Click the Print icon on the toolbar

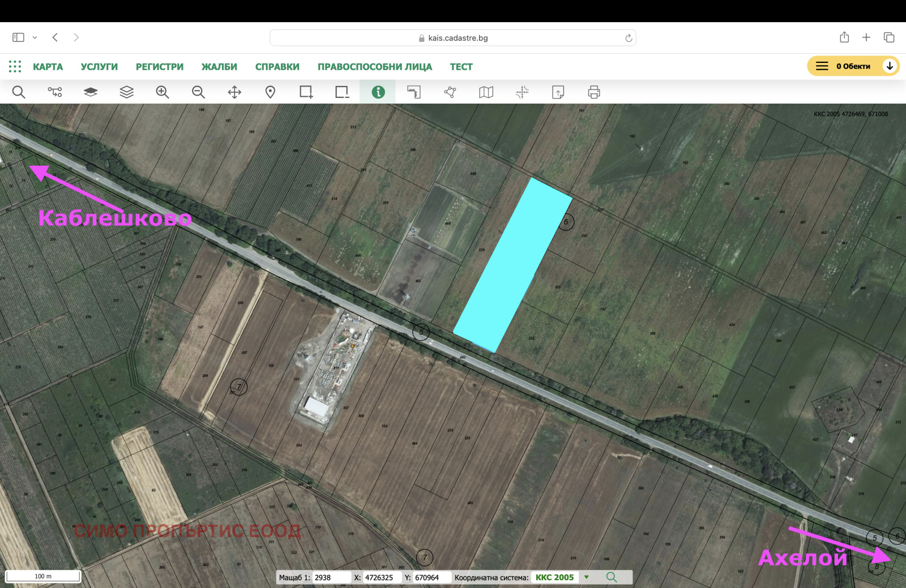[x=593, y=92]
